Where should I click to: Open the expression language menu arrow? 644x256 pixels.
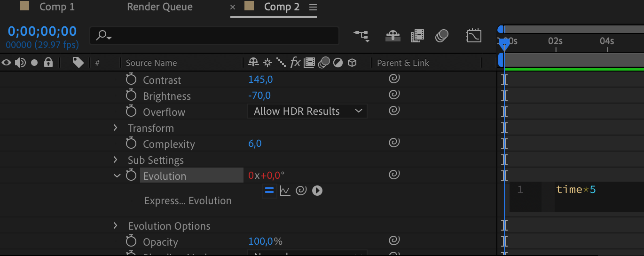pyautogui.click(x=317, y=191)
